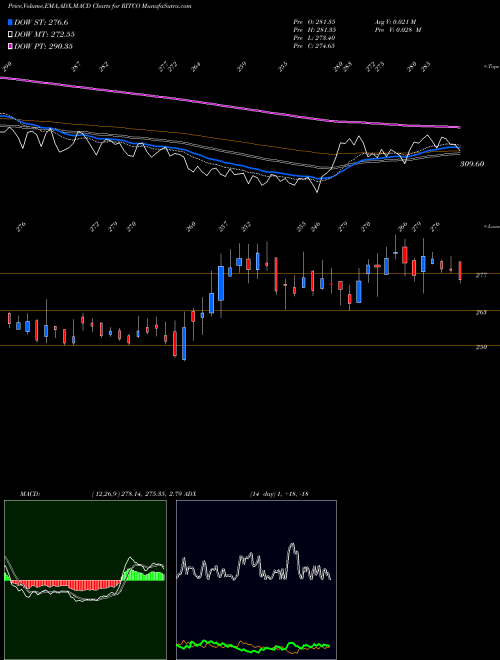Click the 'Pre O: 281.35' open value
Screen dimensions: 500x660
point(314,22)
